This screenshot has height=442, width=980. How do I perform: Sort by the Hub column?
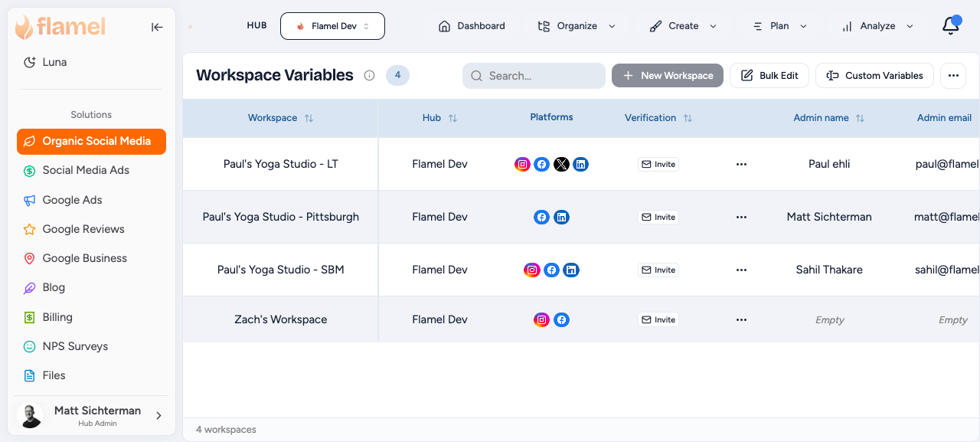[452, 118]
